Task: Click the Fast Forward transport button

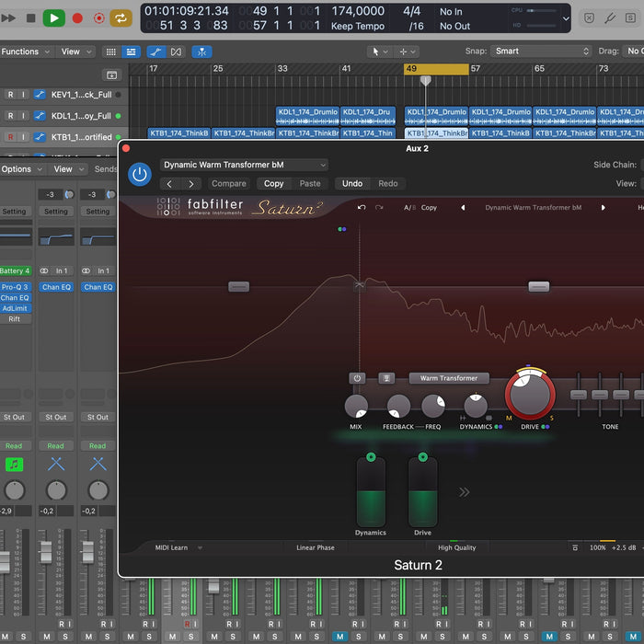Action: (8, 18)
